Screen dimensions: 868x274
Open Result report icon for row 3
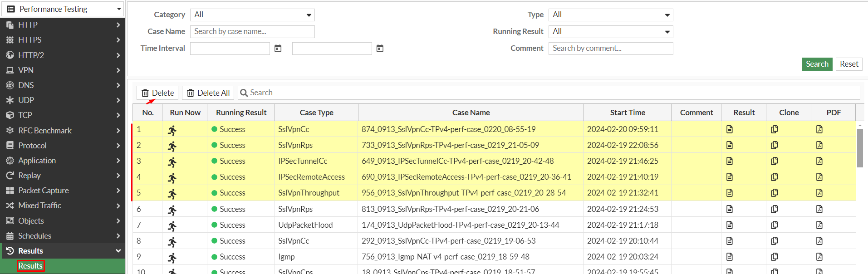pyautogui.click(x=729, y=161)
